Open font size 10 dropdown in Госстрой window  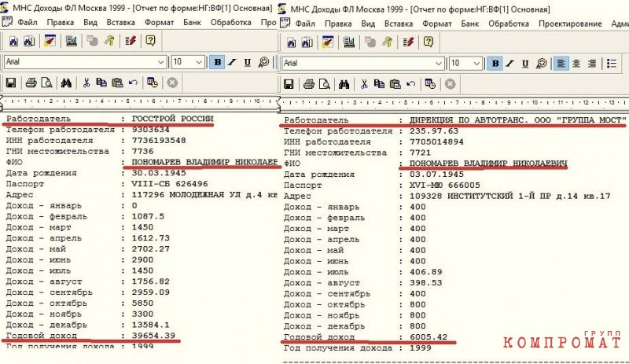click(199, 62)
